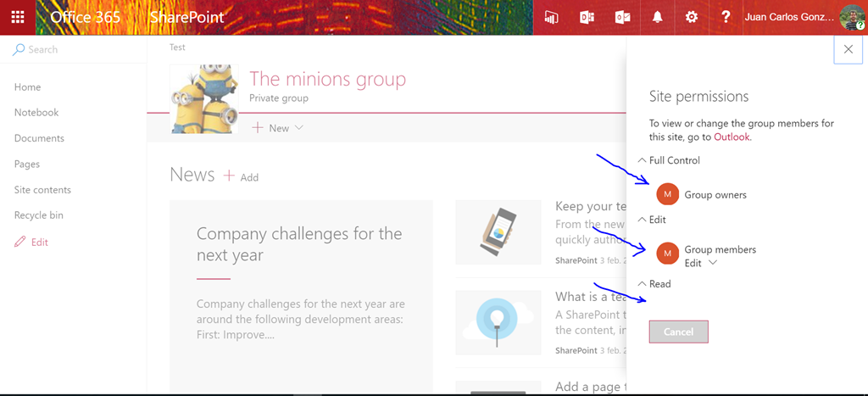Viewport: 868px width, 396px height.
Task: Open the phone illustration news thumbnail
Action: [x=498, y=232]
